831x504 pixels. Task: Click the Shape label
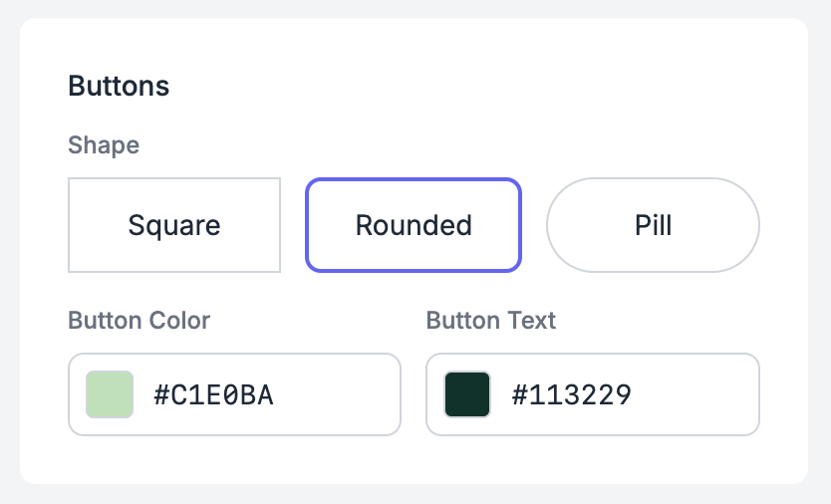104,145
